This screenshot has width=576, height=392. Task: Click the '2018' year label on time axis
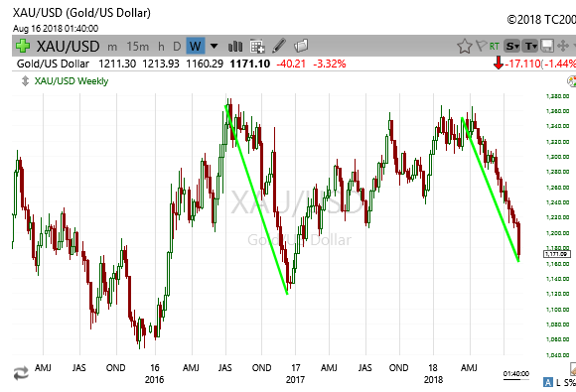tap(433, 379)
